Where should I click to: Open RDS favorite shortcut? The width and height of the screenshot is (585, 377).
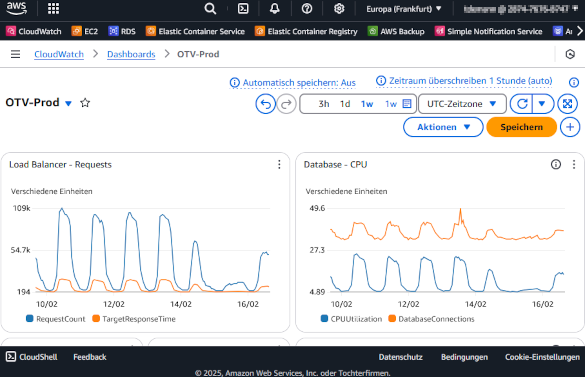(122, 31)
